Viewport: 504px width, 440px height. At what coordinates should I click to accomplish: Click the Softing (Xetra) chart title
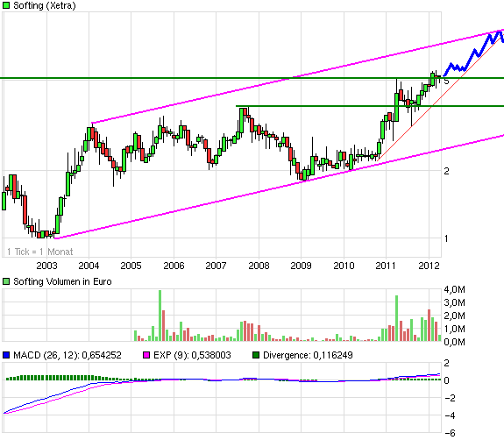click(x=45, y=5)
